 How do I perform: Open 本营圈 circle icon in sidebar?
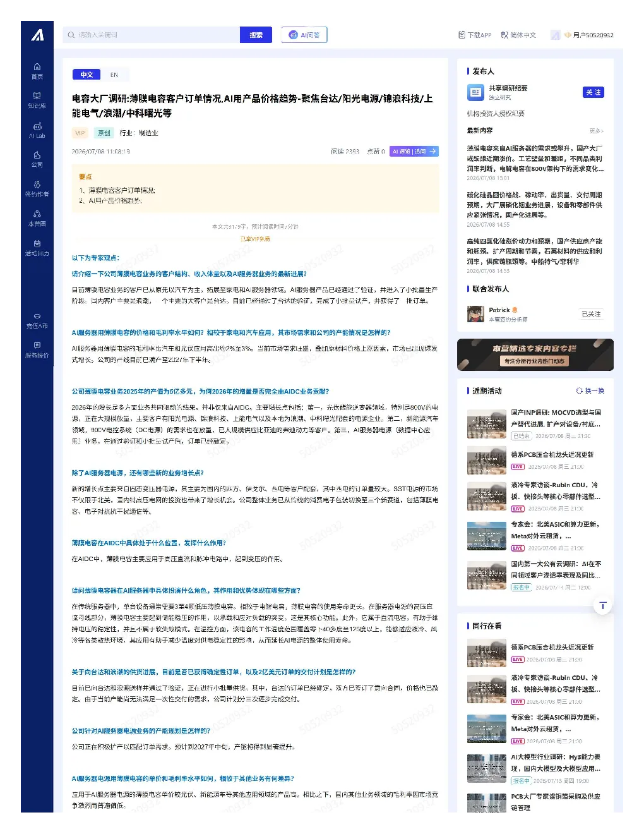pyautogui.click(x=37, y=219)
